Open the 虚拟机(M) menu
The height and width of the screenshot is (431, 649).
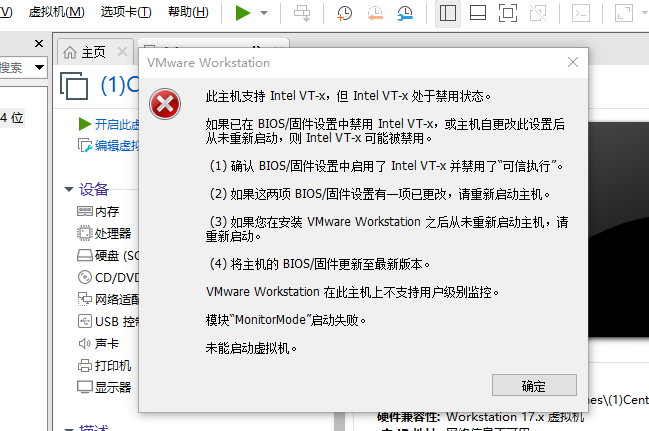[56, 13]
